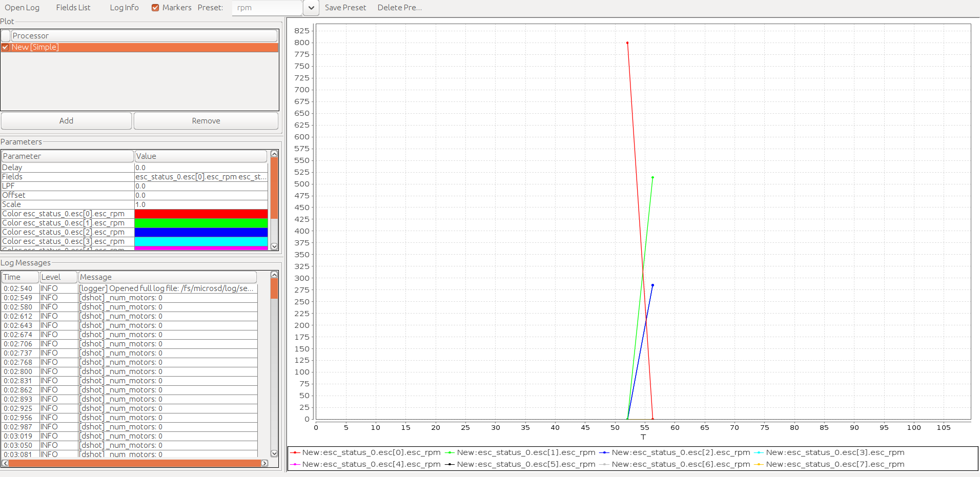The height and width of the screenshot is (477, 980).
Task: Edit the Fields parameter value
Action: [x=201, y=176]
